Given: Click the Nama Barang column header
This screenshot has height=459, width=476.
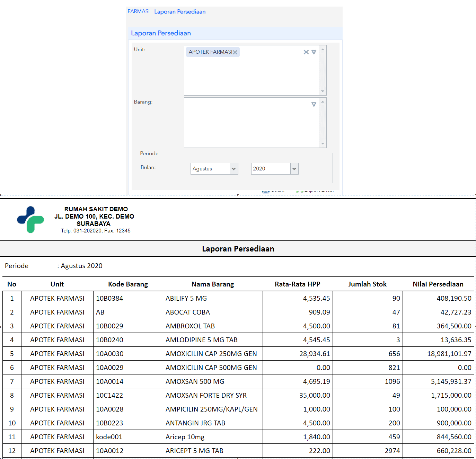Looking at the screenshot, I should point(213,284).
